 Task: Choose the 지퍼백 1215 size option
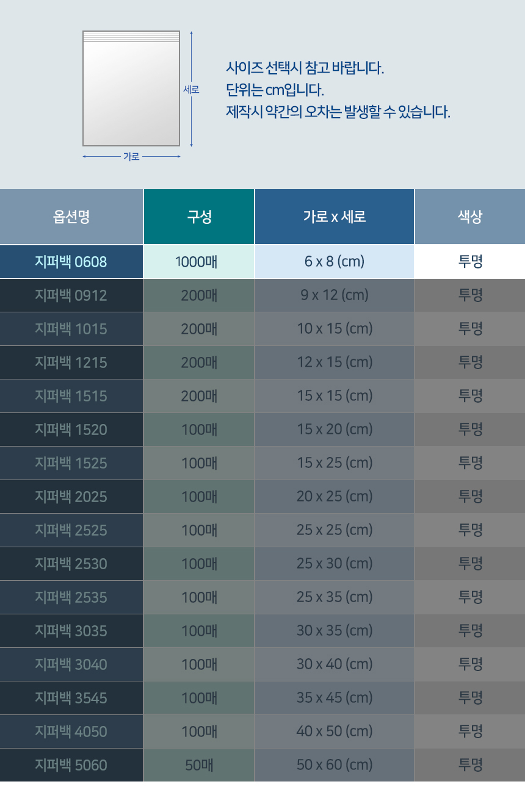click(71, 362)
